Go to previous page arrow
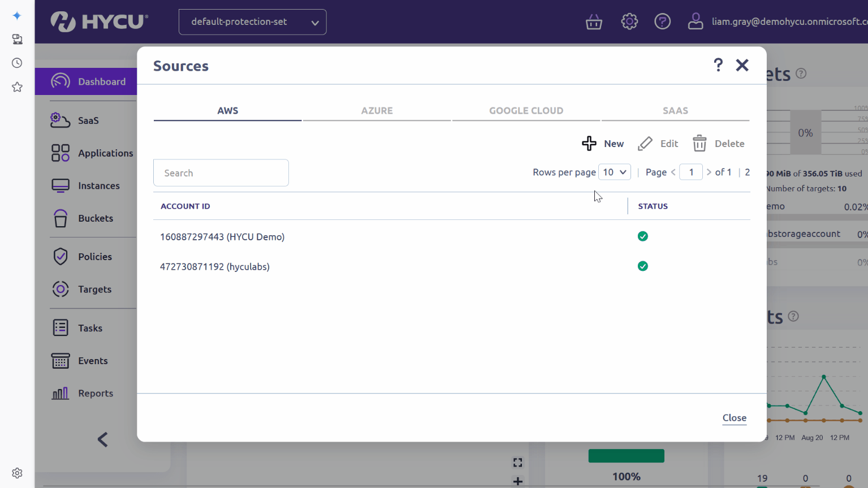 pyautogui.click(x=673, y=172)
